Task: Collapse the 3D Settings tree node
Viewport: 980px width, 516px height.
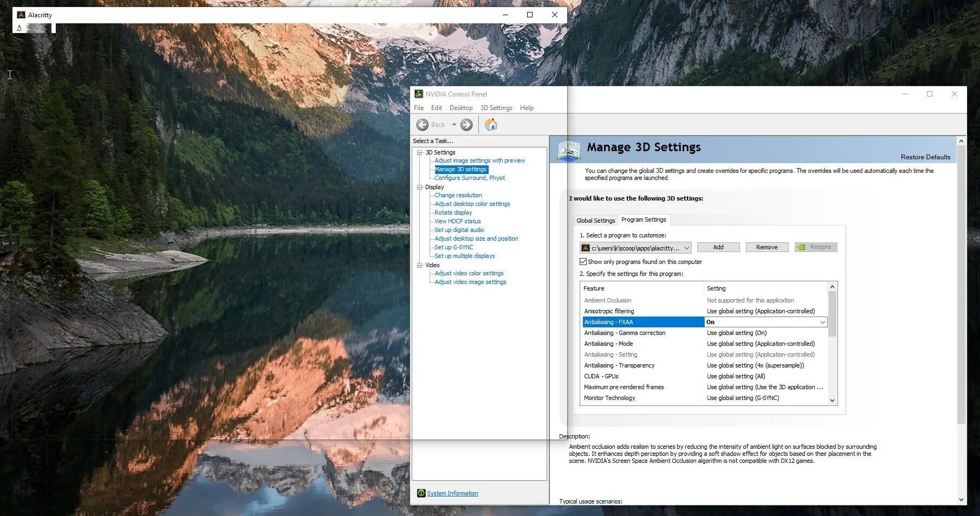Action: 419,152
